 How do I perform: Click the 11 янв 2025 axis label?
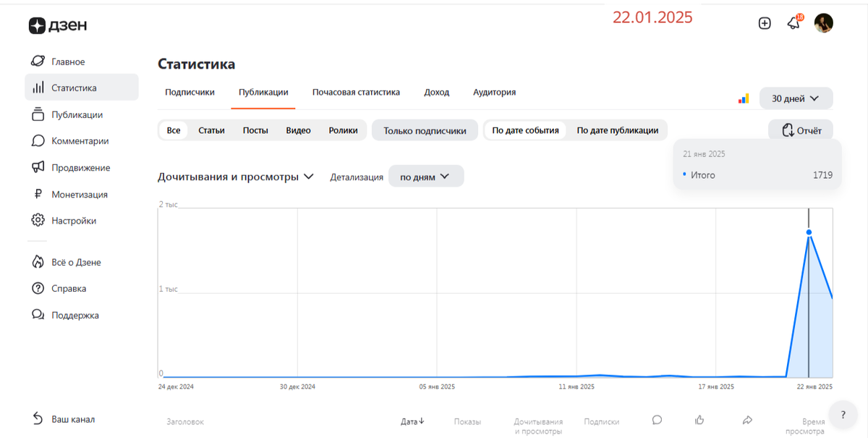pyautogui.click(x=576, y=387)
